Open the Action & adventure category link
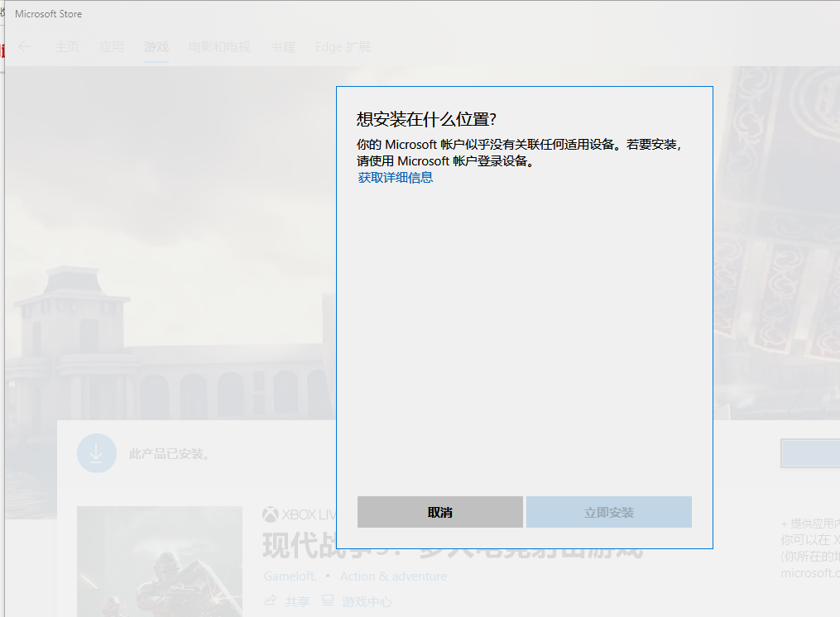 point(393,576)
